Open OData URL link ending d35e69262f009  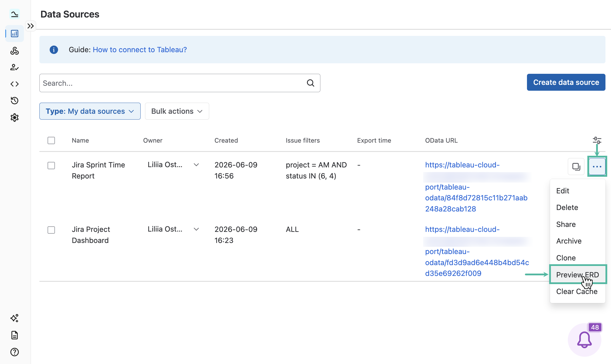[477, 251]
